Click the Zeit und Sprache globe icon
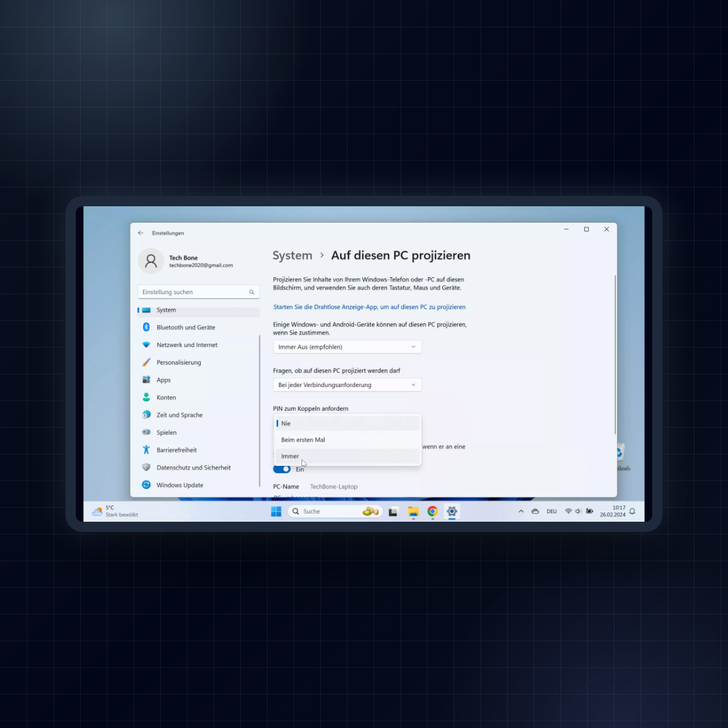The image size is (728, 728). [x=146, y=415]
